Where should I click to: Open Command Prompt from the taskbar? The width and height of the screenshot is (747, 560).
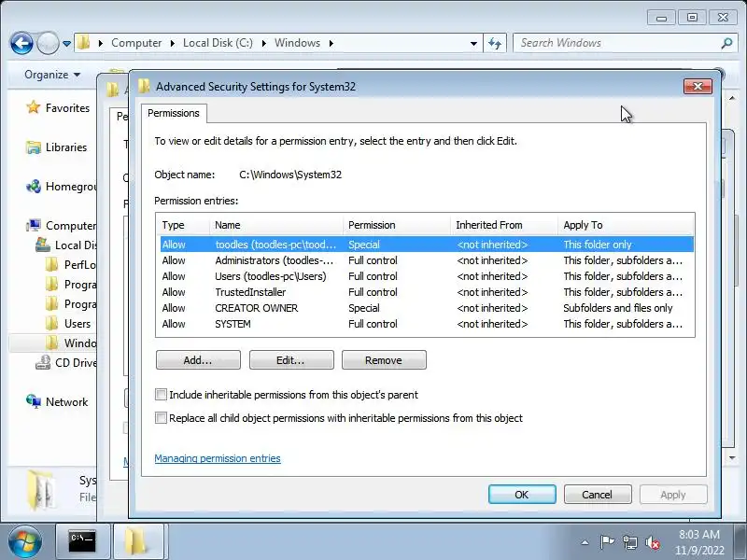[x=83, y=541]
